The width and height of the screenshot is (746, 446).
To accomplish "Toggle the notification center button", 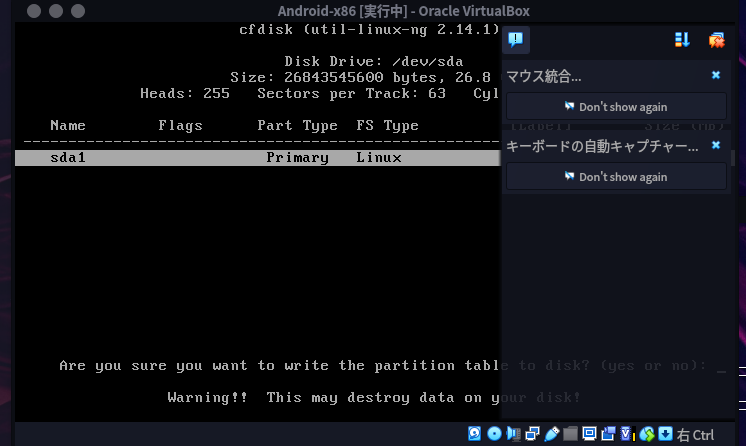I will click(x=516, y=40).
